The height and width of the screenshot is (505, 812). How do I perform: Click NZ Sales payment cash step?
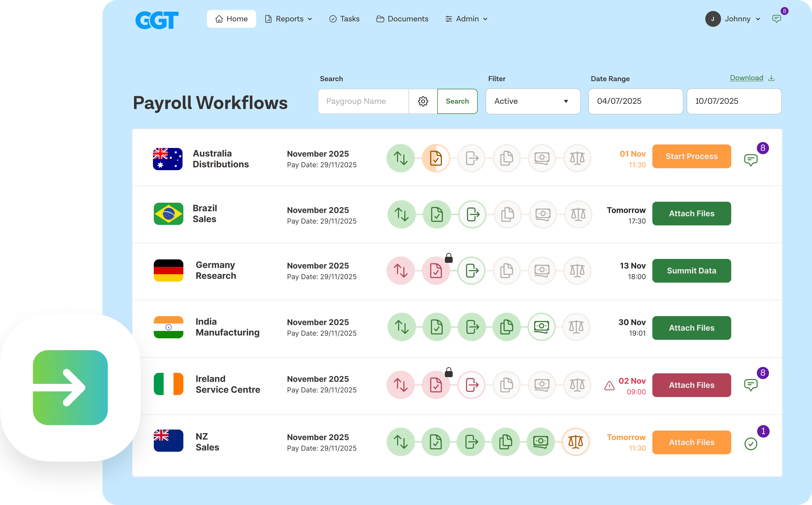pos(541,442)
